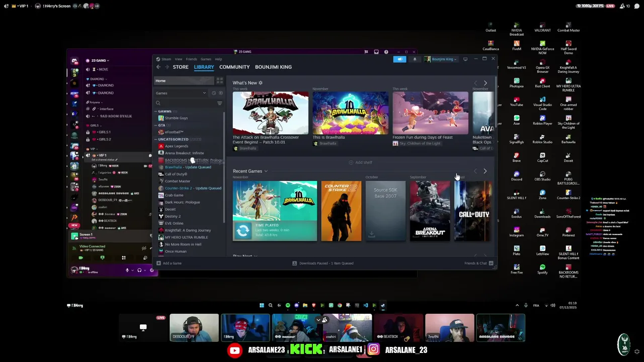Open the This is Brawlhalla news card
644x362 pixels.
tap(350, 113)
